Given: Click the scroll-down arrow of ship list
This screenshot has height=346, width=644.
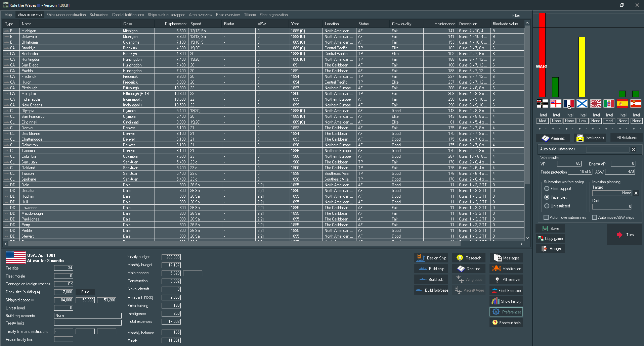Looking at the screenshot, I should coord(527,238).
